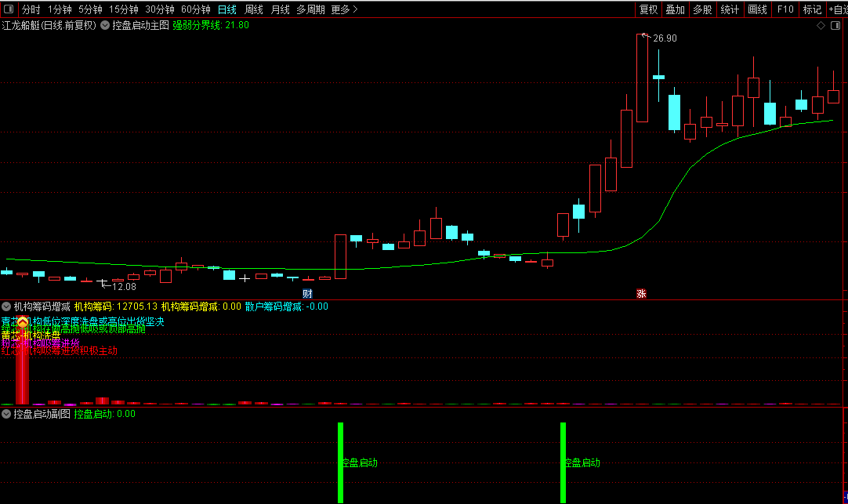Image resolution: width=848 pixels, height=504 pixels.
Task: Open the 统计 statistics tool
Action: 730,9
